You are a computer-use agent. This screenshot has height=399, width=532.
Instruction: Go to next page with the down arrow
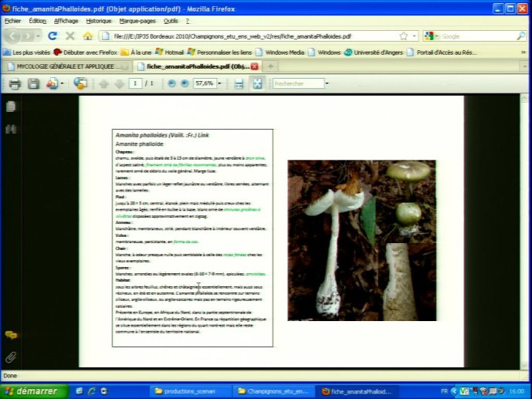tap(119, 83)
